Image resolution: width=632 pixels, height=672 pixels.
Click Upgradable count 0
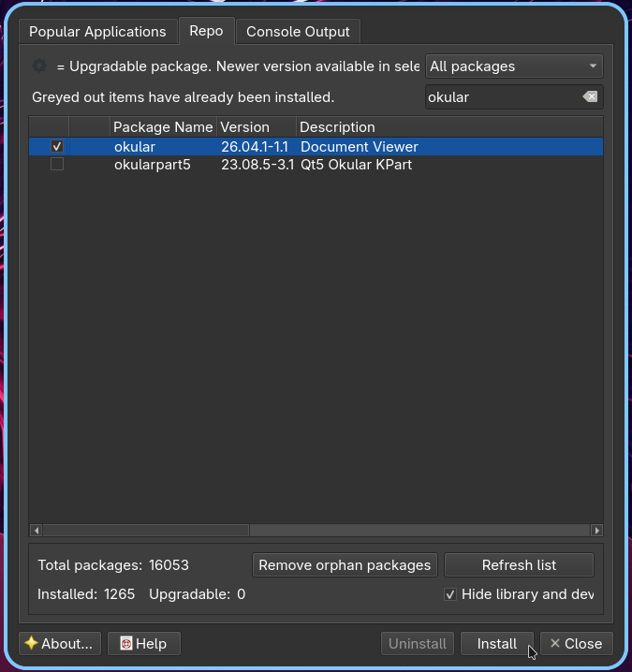coord(242,594)
